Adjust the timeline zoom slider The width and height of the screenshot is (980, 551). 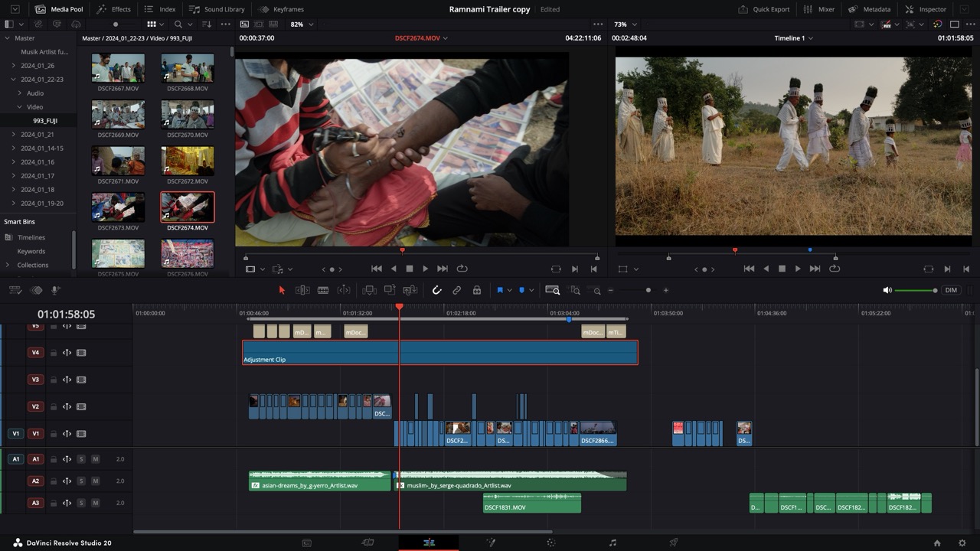648,290
